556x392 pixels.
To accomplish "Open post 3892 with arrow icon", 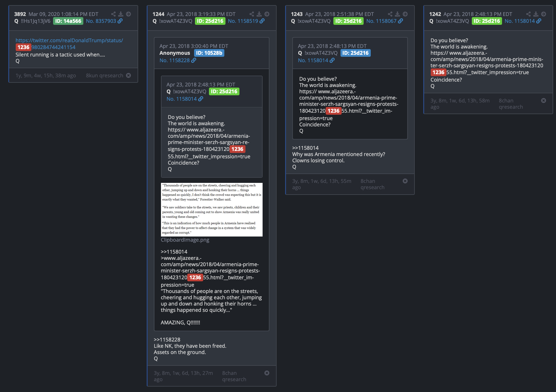I will 128,14.
